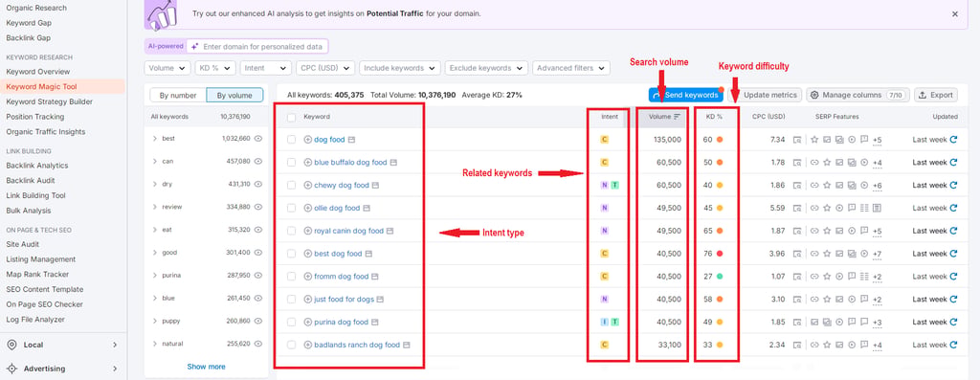Click the plus icon beside dog food keyword
980x380 pixels.
[307, 140]
